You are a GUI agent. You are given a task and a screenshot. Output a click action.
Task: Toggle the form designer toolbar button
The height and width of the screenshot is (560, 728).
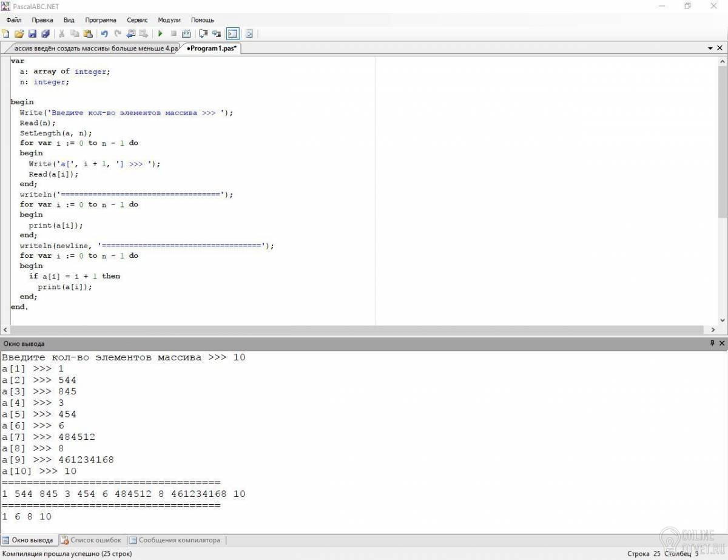click(249, 34)
